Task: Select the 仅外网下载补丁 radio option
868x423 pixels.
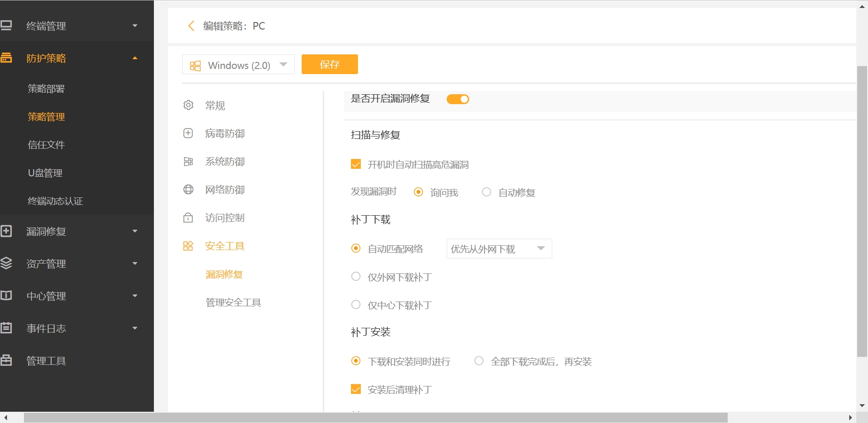Action: click(356, 276)
